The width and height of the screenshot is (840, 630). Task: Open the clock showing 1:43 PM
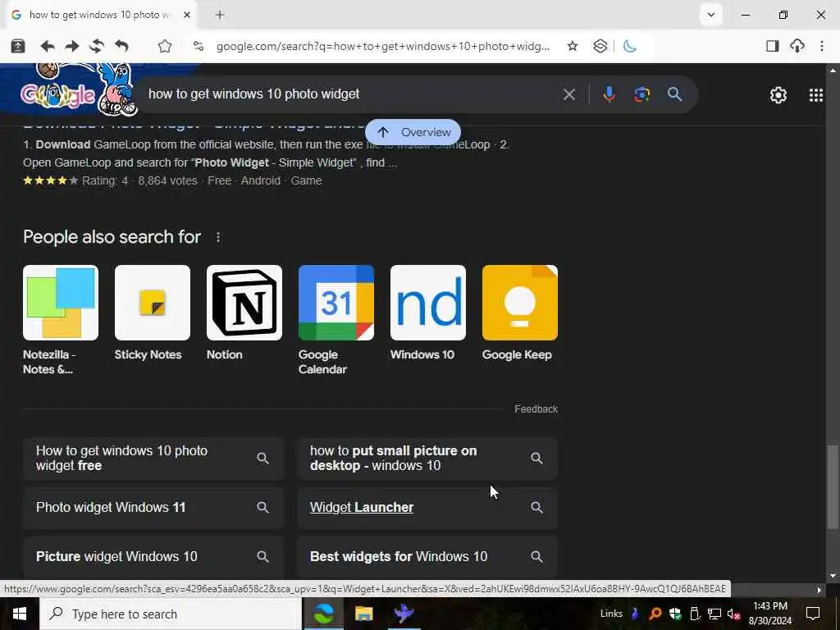point(769,614)
